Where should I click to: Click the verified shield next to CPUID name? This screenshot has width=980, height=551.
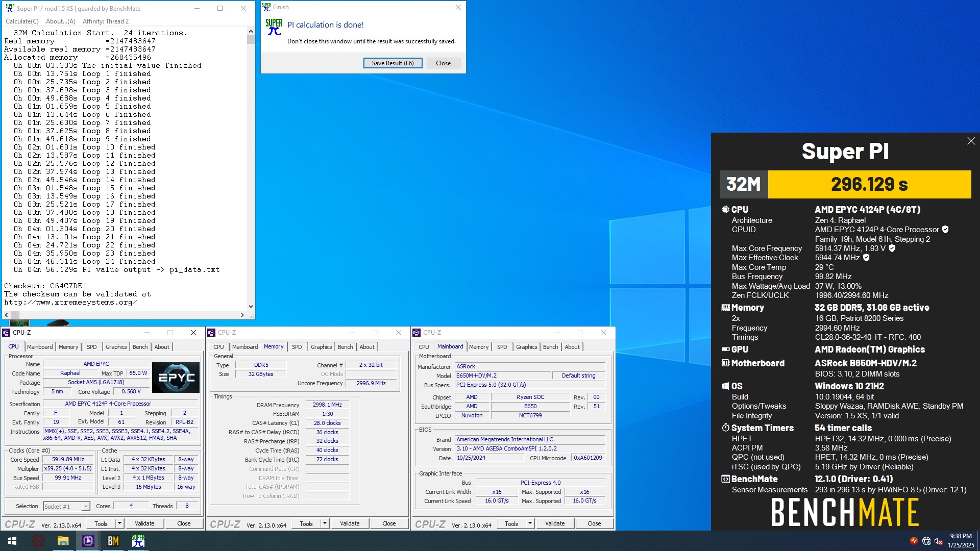945,230
